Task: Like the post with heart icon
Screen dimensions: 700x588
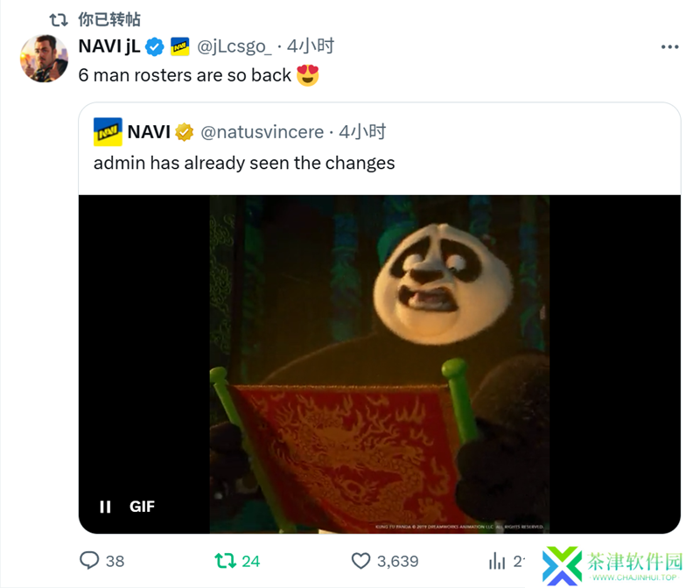Action: tap(360, 561)
